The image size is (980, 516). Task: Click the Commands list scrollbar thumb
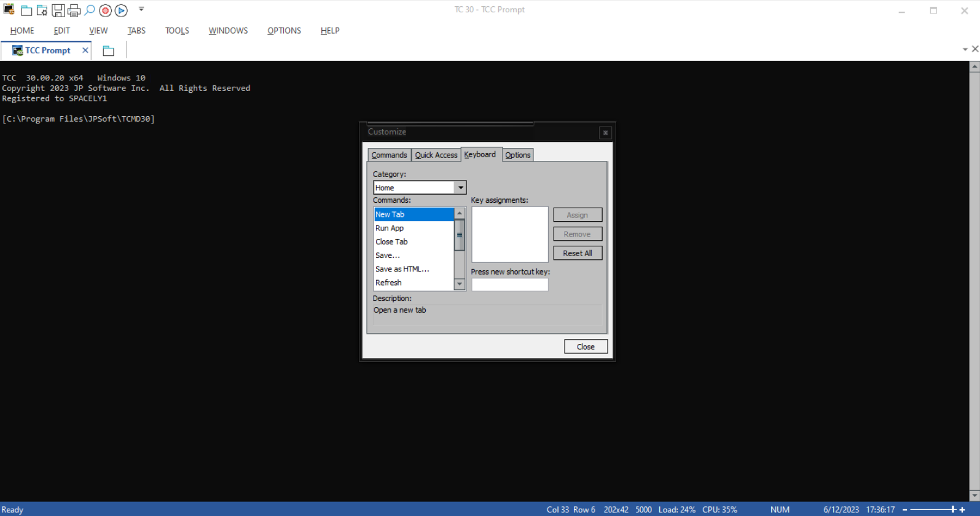(x=459, y=235)
